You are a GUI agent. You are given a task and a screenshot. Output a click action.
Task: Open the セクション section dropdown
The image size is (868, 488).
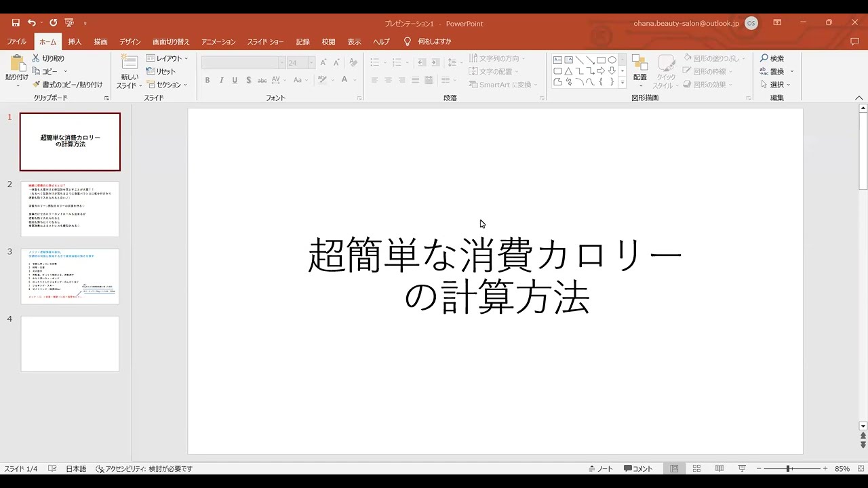pyautogui.click(x=167, y=85)
